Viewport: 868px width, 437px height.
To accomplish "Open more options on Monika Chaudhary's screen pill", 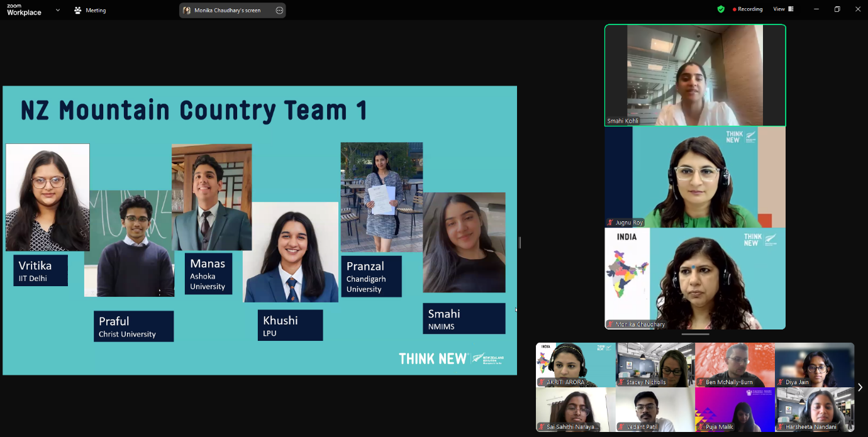I will pos(279,10).
